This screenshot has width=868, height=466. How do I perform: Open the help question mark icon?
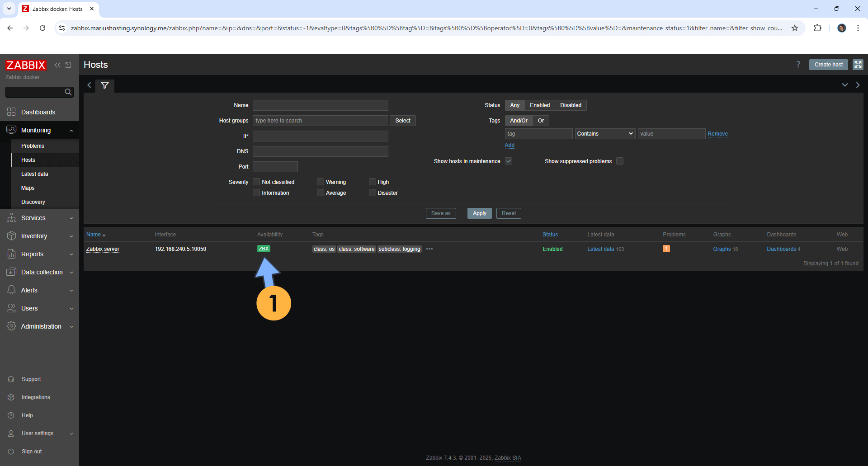(798, 65)
